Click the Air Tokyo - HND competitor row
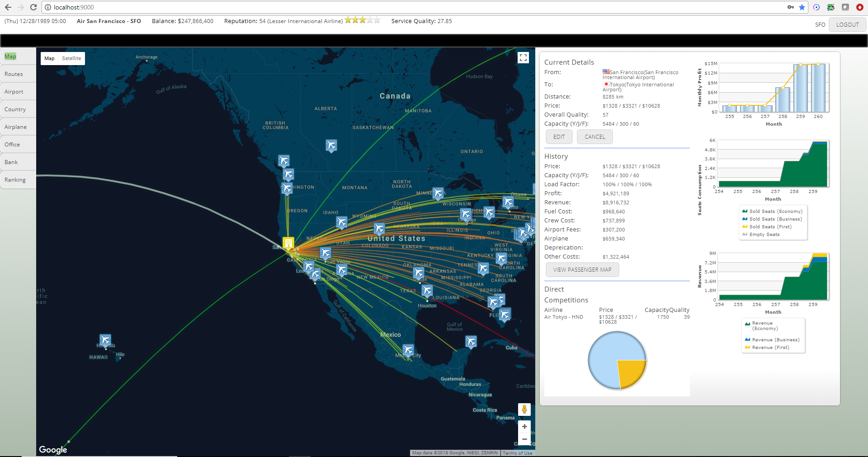Screen dimensions: 868x457 [617, 319]
